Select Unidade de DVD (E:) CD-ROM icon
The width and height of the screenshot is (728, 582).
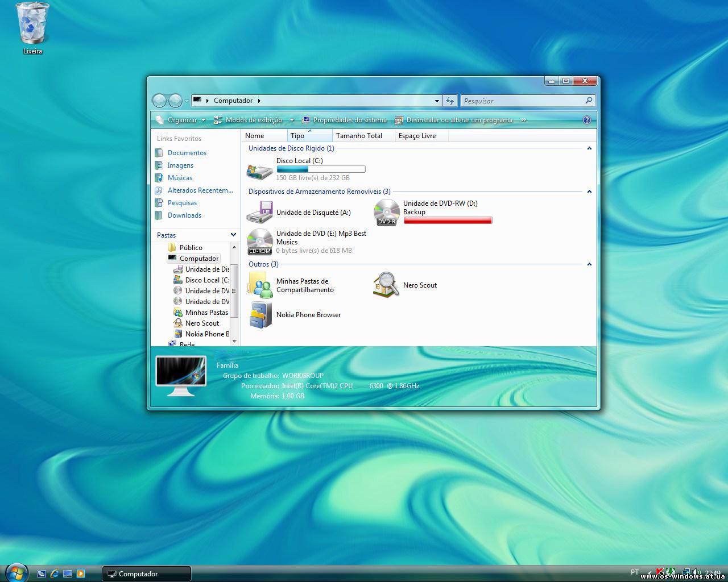pos(260,242)
